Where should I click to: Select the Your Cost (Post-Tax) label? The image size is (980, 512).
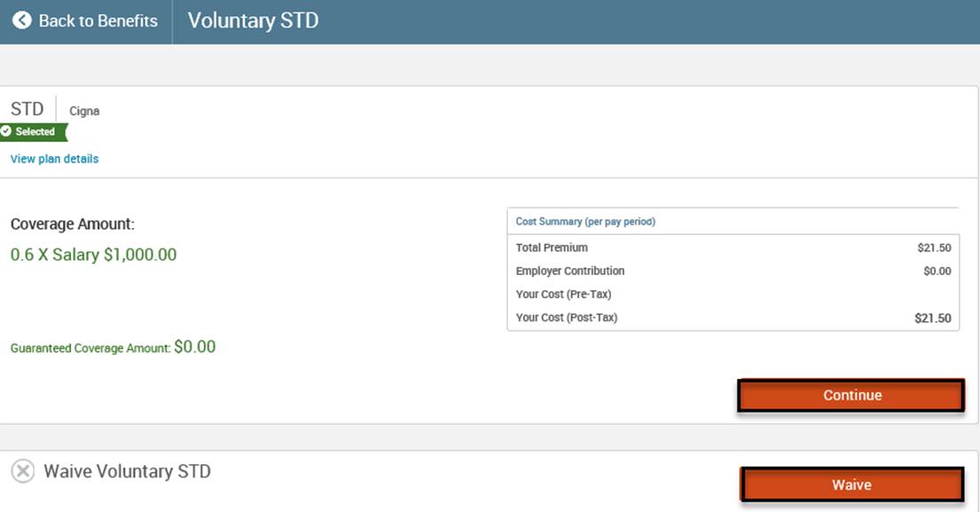(x=567, y=318)
